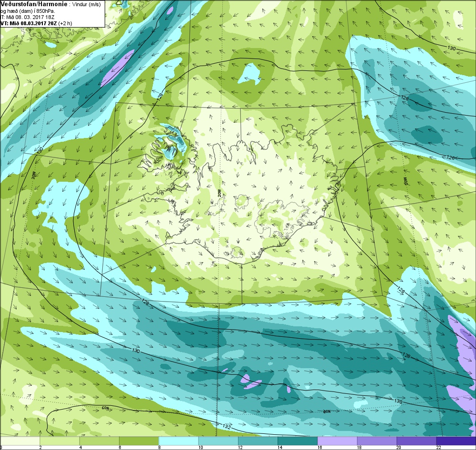Click the pale yellow 0–2 m/s legend swatch
Screen dimensions: 476x450
point(20,440)
